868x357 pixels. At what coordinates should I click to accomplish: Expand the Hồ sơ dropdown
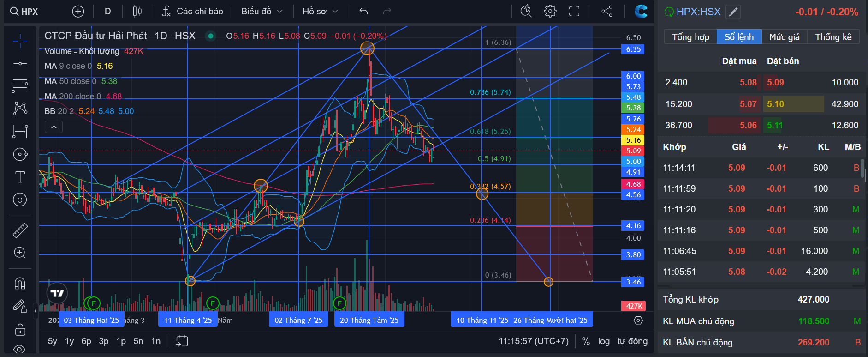click(320, 12)
